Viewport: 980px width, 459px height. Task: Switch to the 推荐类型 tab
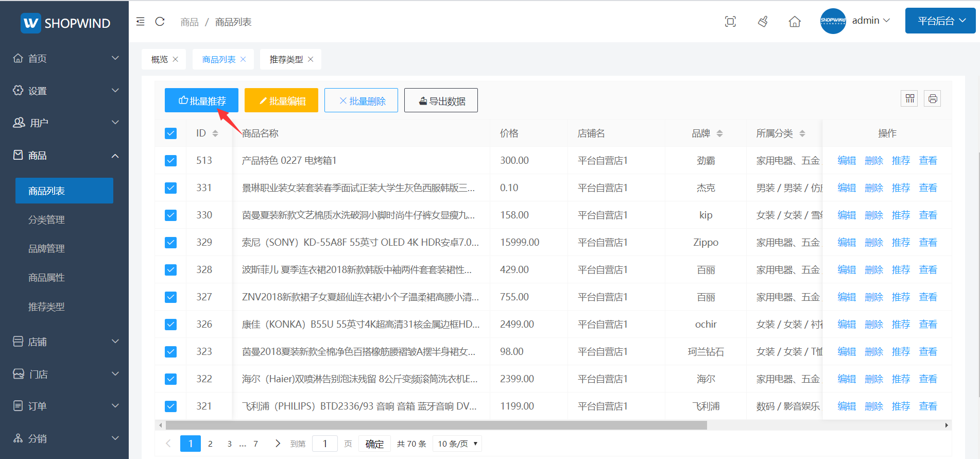(x=286, y=59)
